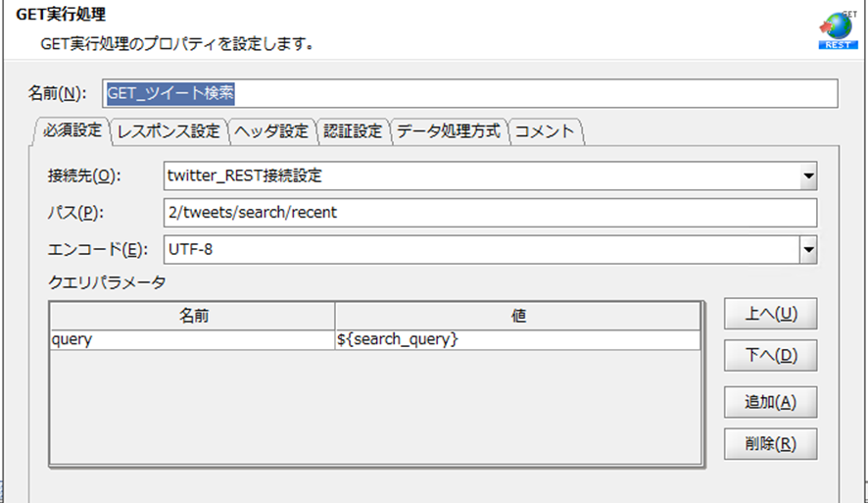Click the パス(P) label
The image size is (868, 503).
click(75, 213)
